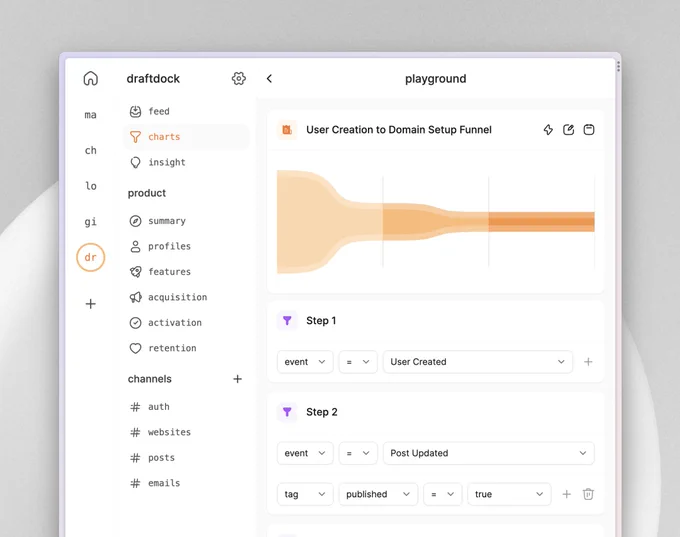This screenshot has width=680, height=537.
Task: Add a condition to Step 1
Action: tap(588, 362)
